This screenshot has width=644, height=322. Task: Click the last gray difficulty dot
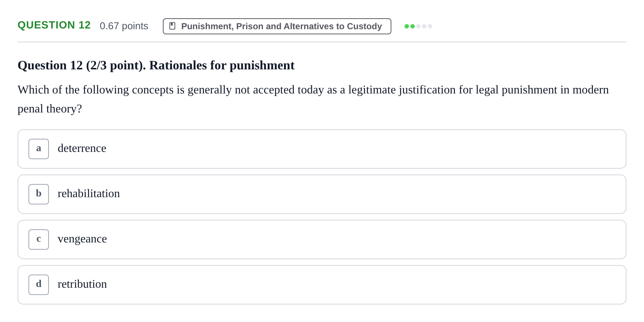click(x=430, y=26)
